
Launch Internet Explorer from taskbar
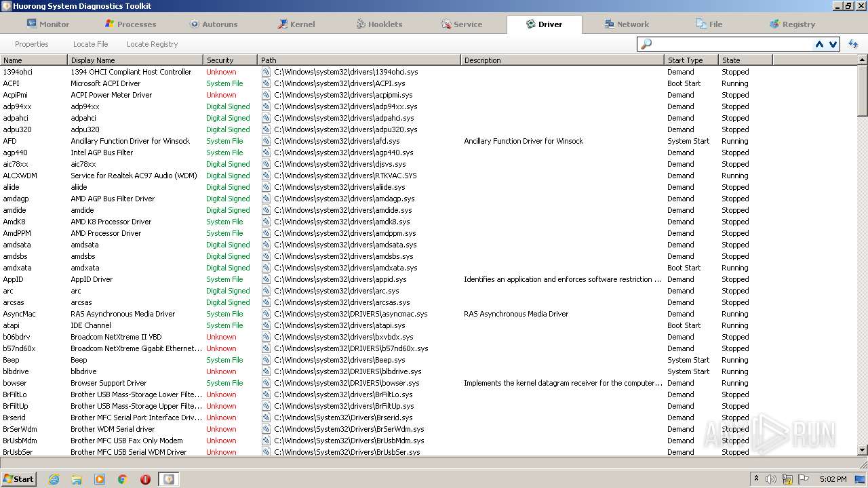(x=54, y=479)
